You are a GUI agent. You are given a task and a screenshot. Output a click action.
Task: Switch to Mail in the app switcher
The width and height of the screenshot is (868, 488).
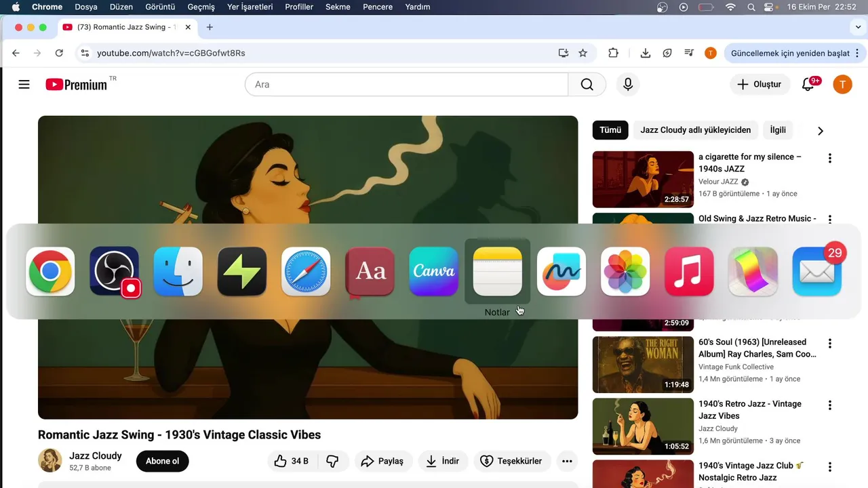(817, 271)
